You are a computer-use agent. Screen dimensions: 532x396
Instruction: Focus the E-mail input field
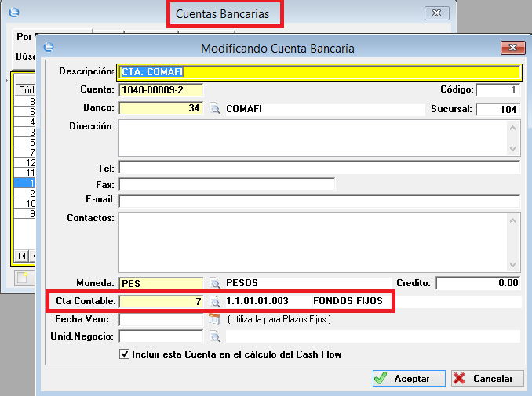319,201
